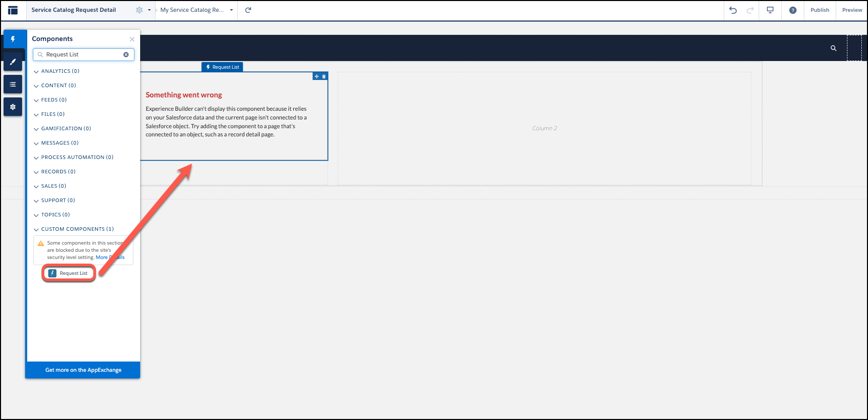Screen dimensions: 868x420
Task: Open the Theme paintbrush sidebar tab
Action: [x=13, y=62]
